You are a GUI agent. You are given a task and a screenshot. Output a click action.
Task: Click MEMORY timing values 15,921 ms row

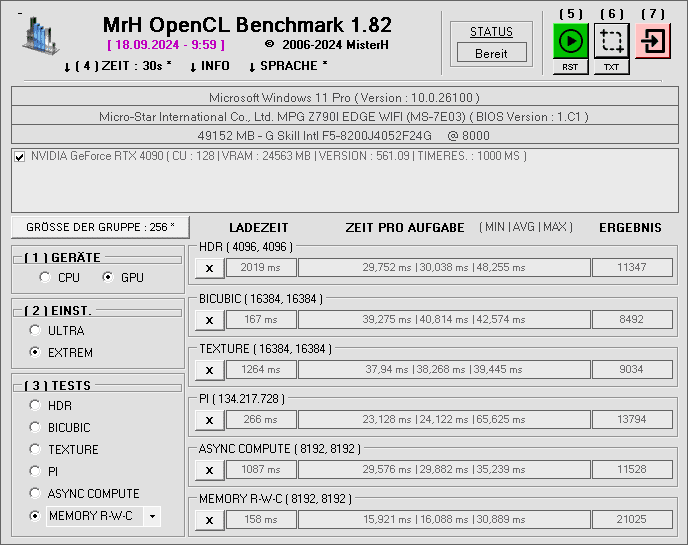click(444, 520)
